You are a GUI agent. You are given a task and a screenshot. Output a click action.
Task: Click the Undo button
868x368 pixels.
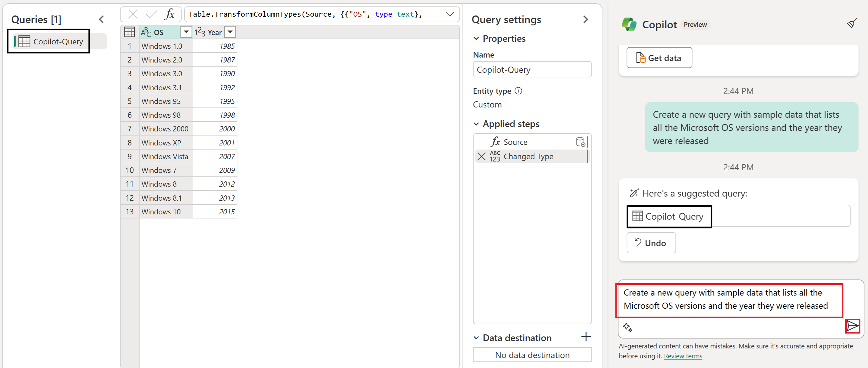[x=651, y=243]
